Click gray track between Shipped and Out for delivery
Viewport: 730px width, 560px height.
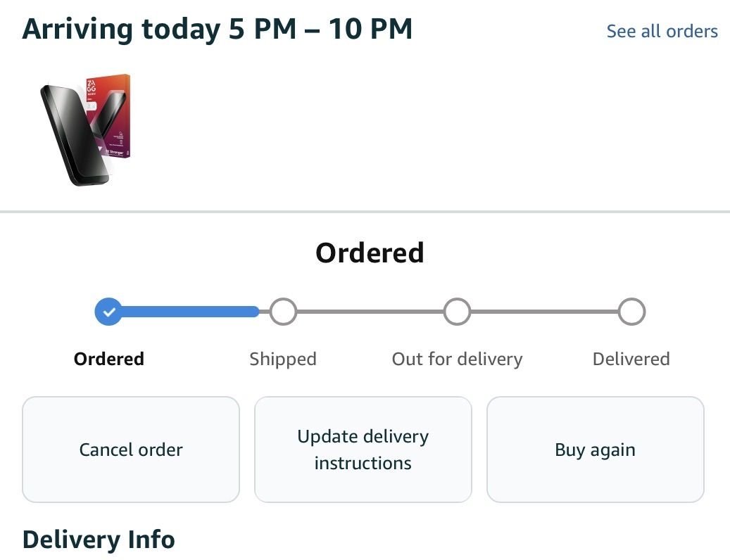coord(370,311)
